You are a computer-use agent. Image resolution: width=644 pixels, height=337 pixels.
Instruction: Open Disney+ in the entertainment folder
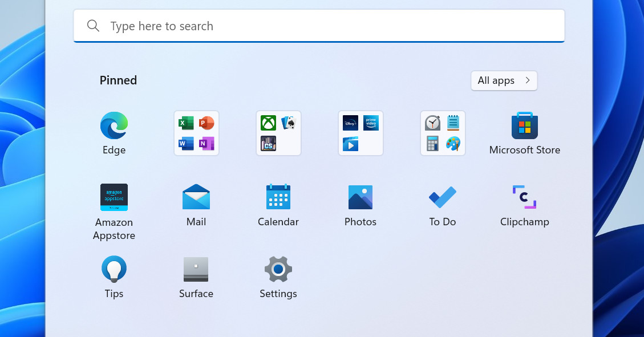pyautogui.click(x=350, y=123)
